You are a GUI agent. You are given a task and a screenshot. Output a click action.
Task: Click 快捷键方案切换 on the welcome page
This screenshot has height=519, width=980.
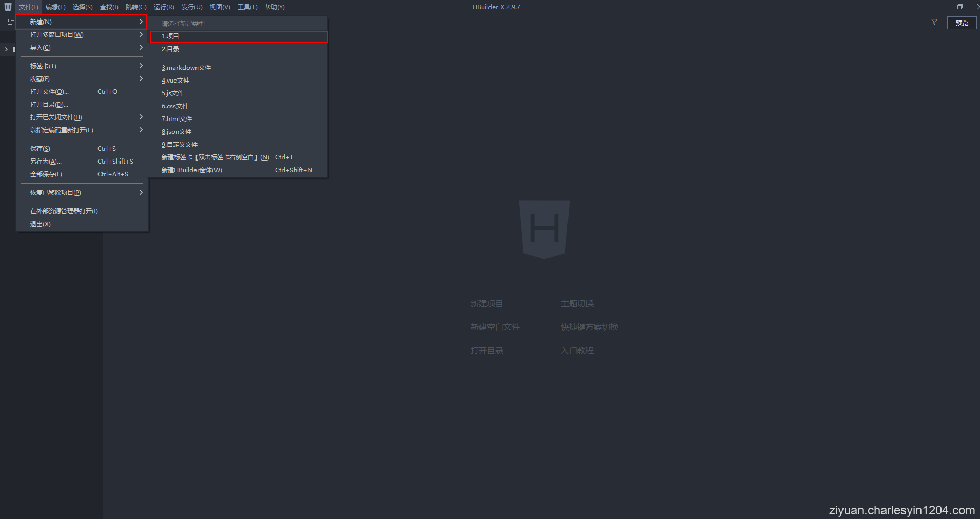pyautogui.click(x=590, y=327)
